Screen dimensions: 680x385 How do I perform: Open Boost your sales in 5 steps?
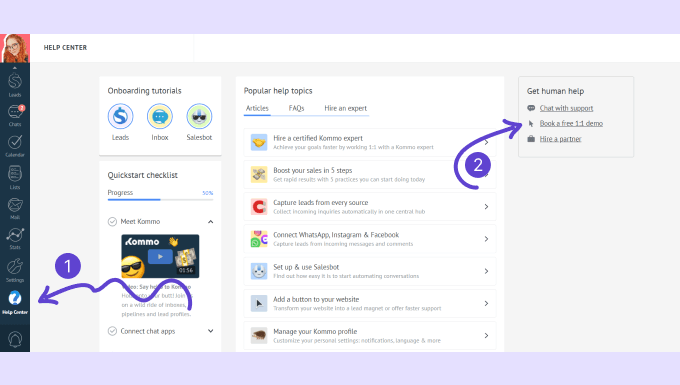370,174
